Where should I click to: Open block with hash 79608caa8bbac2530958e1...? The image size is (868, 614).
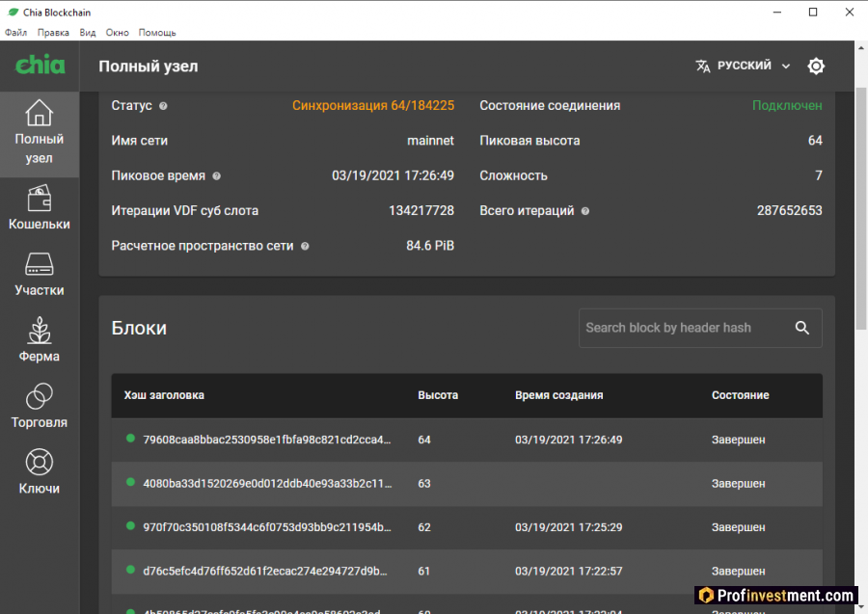267,440
